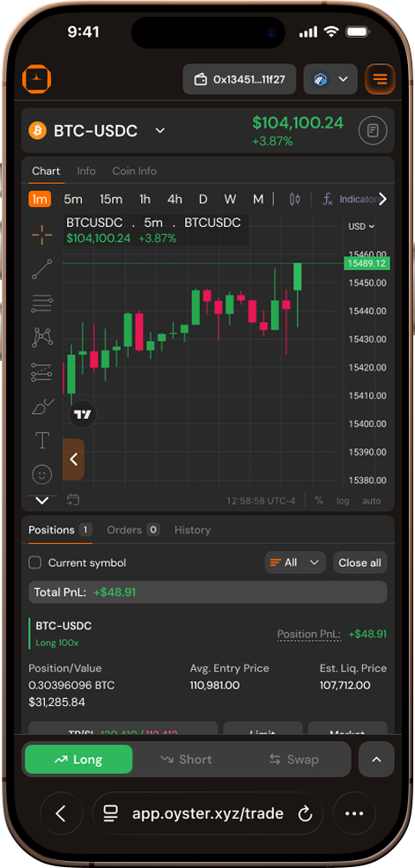Select the 15m timeframe
The width and height of the screenshot is (415, 868).
[x=111, y=199]
